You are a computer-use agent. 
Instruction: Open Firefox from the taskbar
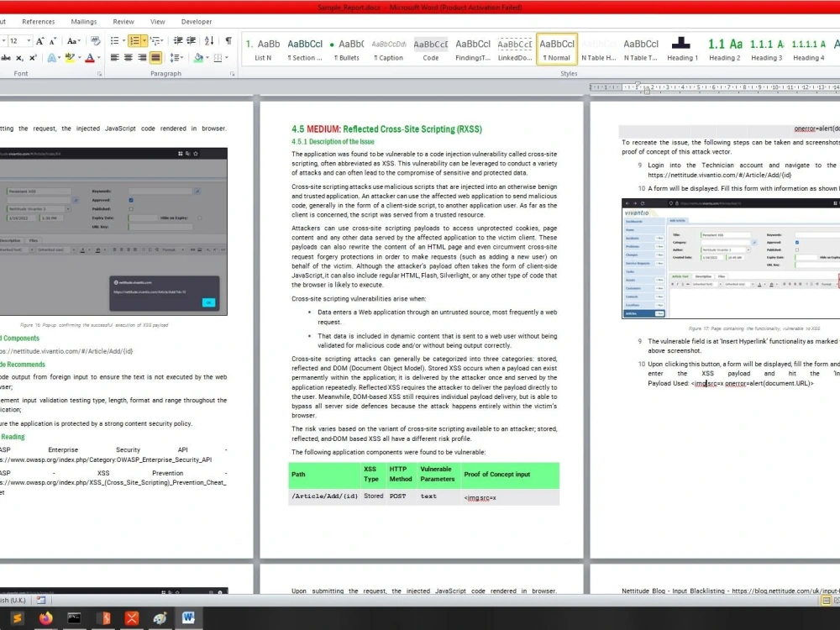(x=46, y=618)
